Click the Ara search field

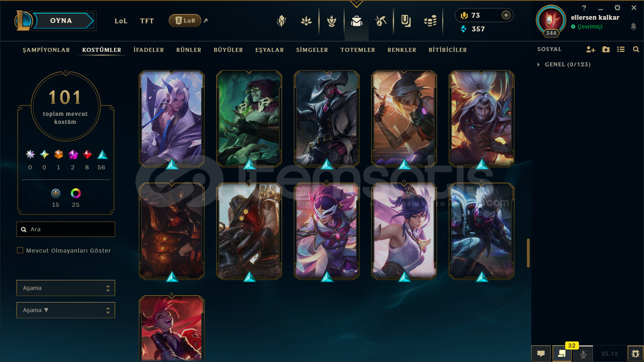tap(66, 229)
